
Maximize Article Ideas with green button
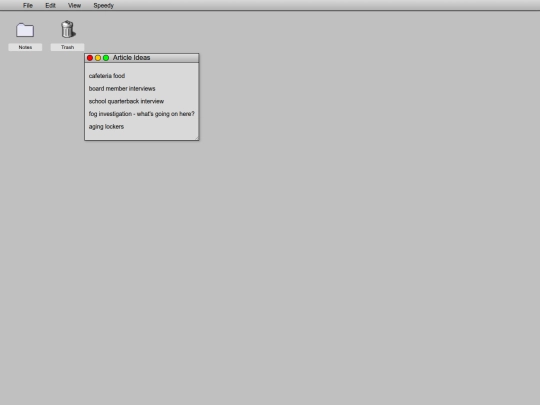(106, 58)
